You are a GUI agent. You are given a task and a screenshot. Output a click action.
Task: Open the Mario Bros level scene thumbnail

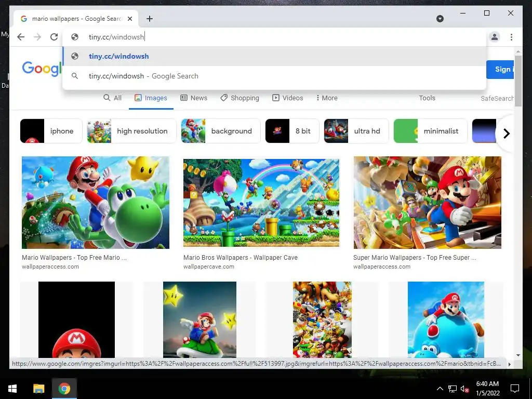click(261, 203)
